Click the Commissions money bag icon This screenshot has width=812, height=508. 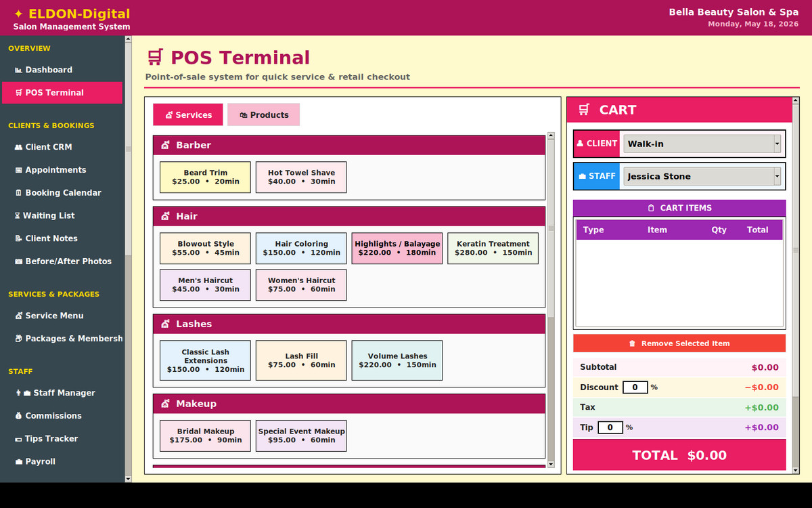click(x=18, y=416)
